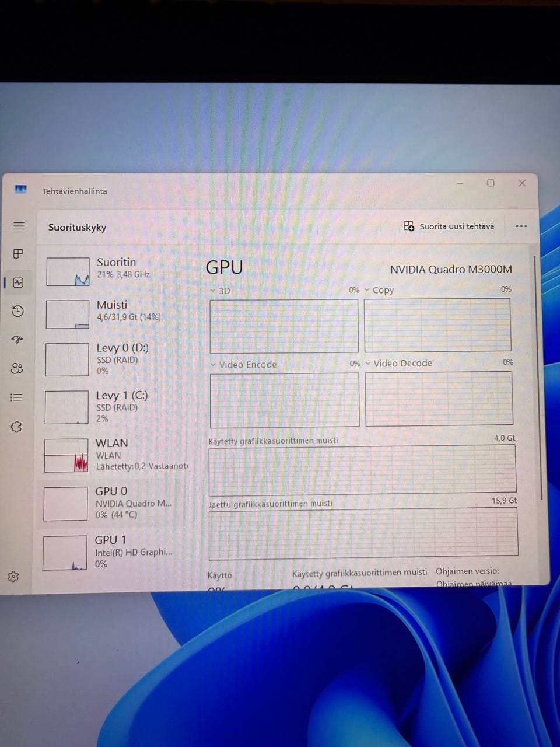Click the Copy usage graph
This screenshot has height=747, width=560.
click(x=437, y=325)
